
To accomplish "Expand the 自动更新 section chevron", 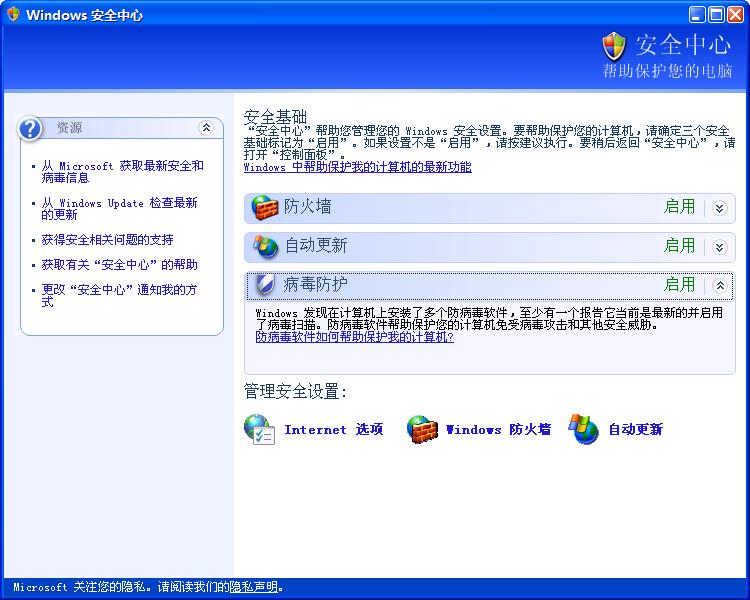I will 719,247.
